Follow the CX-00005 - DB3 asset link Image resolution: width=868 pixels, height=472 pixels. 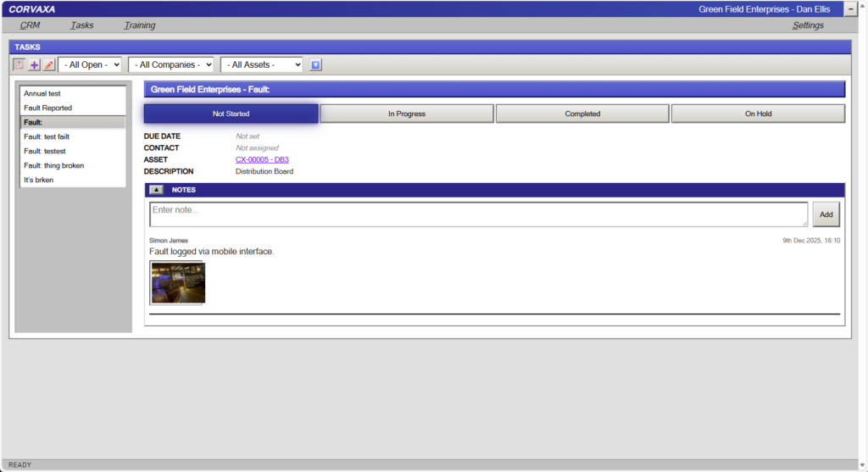pyautogui.click(x=262, y=159)
